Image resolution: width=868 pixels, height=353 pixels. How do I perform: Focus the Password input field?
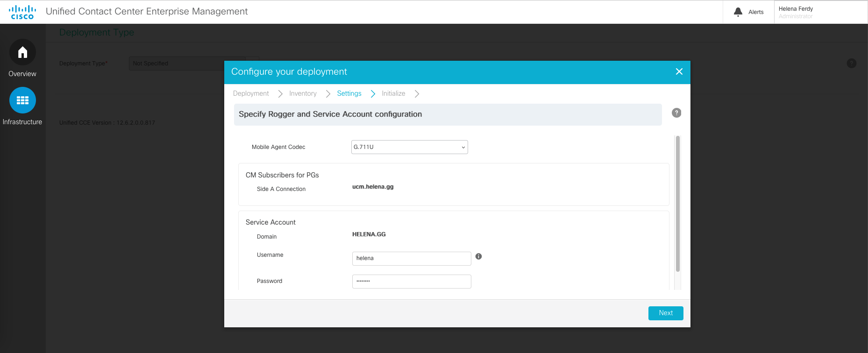tap(411, 282)
